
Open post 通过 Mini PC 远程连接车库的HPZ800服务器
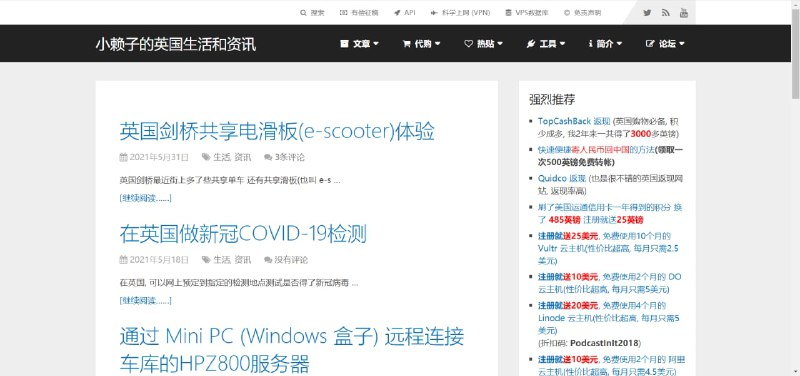tap(292, 350)
